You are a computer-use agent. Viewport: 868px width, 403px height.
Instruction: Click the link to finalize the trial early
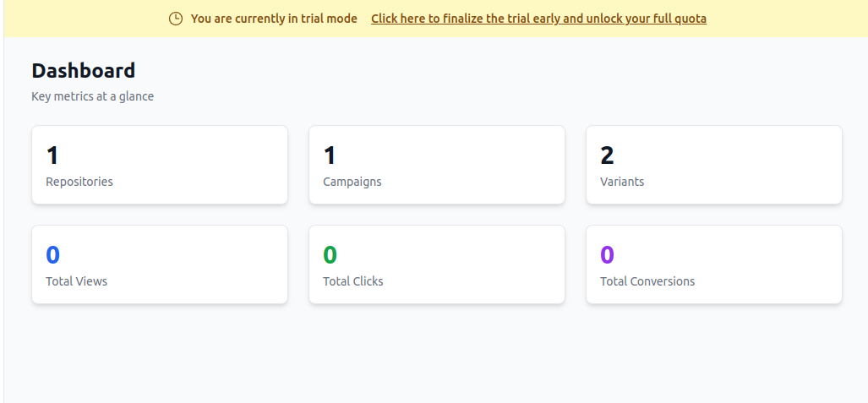coord(538,19)
